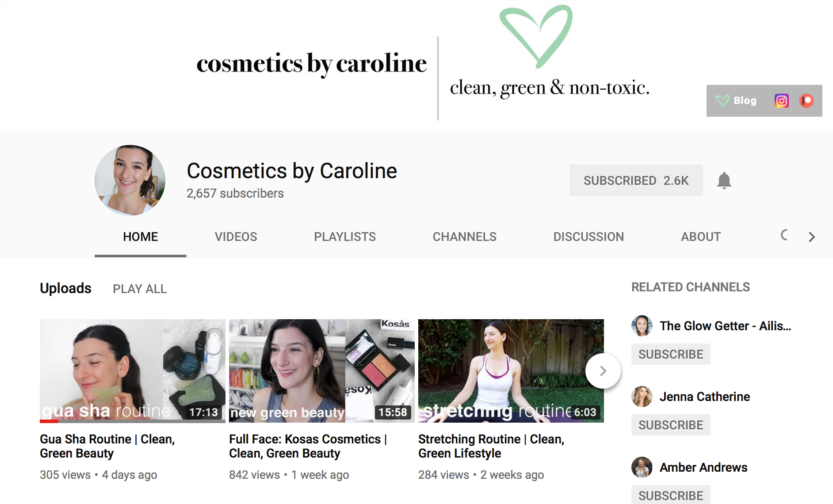Subscribe to Amber Andrews' channel

[670, 495]
